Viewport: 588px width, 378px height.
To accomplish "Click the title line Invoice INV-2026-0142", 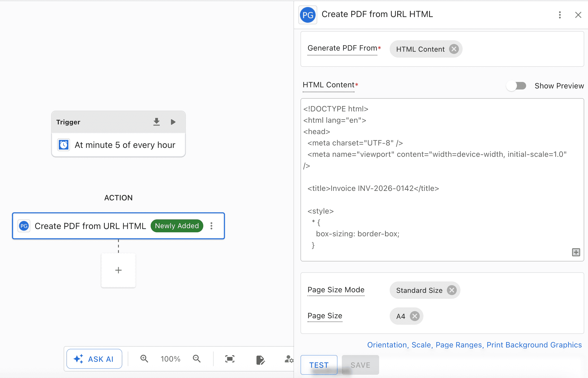I will click(x=373, y=188).
